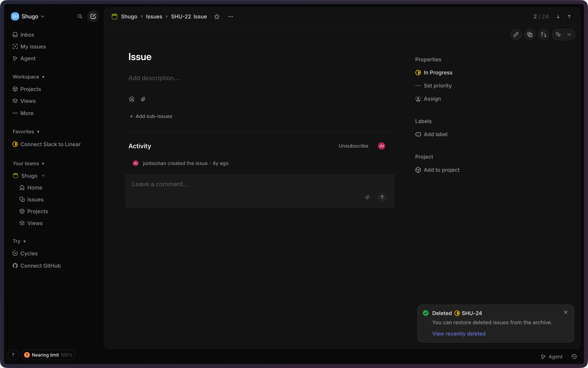This screenshot has height=368, width=588.
Task: Click Add sub-issues
Action: 151,116
